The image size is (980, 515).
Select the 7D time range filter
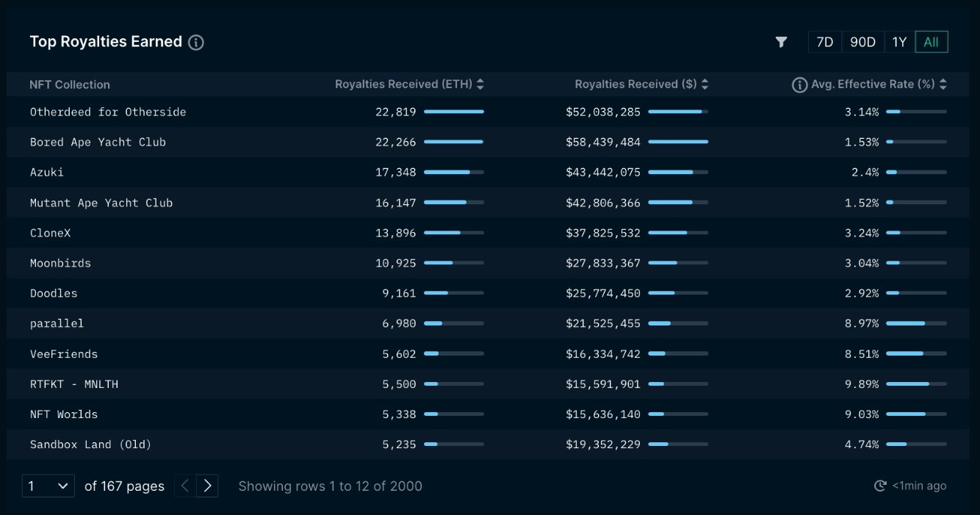coord(824,42)
